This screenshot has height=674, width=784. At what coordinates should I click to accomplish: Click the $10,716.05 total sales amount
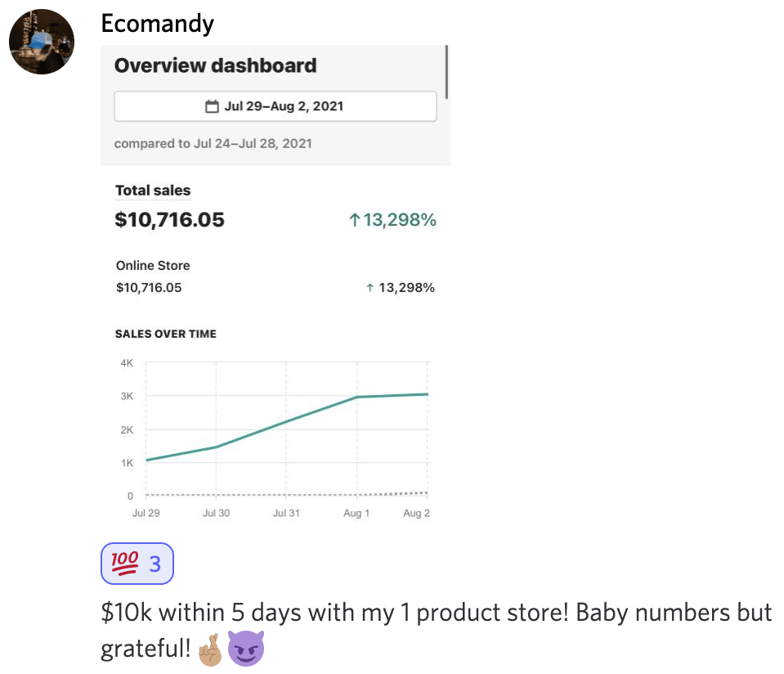pyautogui.click(x=170, y=220)
